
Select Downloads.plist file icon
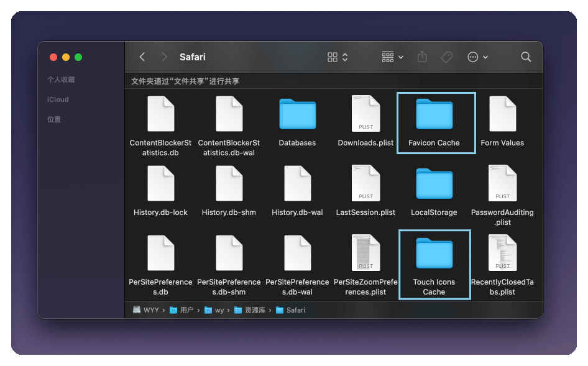(365, 114)
